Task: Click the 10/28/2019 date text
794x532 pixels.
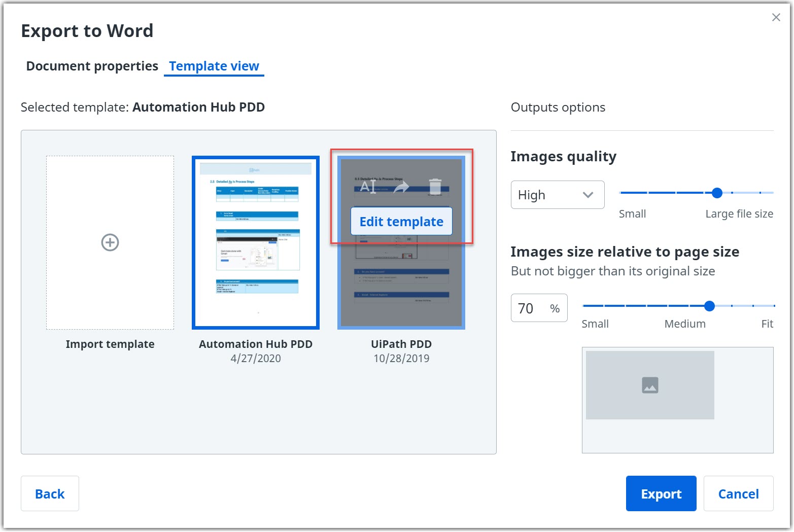Action: tap(401, 358)
